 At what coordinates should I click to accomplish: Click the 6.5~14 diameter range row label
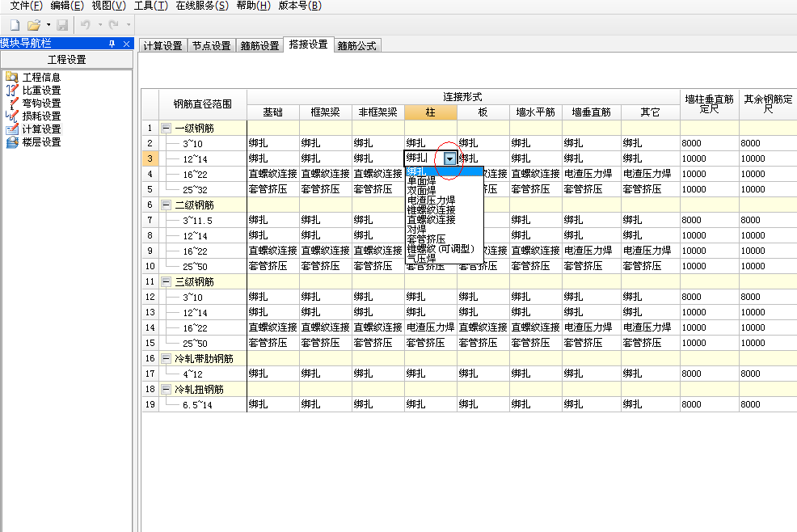(198, 405)
